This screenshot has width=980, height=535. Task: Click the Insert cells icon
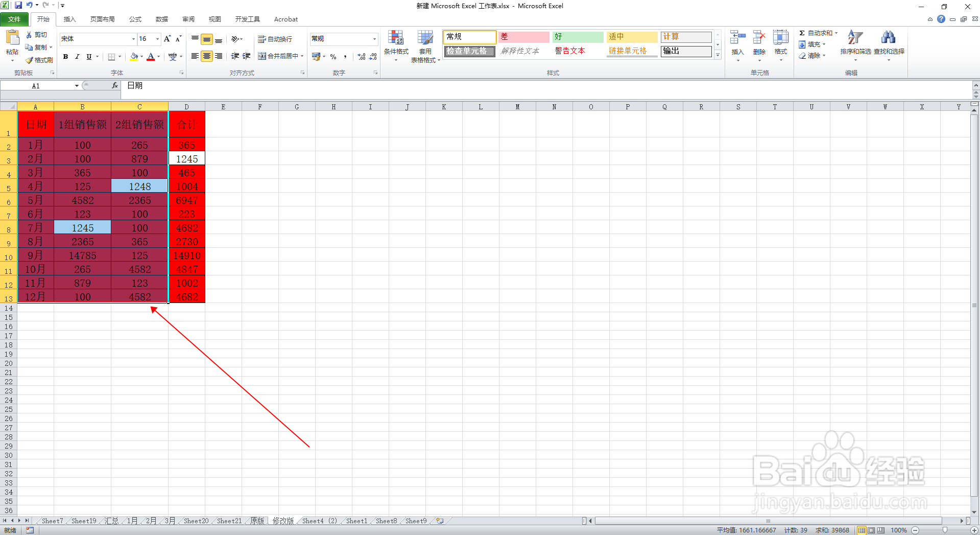pyautogui.click(x=737, y=38)
